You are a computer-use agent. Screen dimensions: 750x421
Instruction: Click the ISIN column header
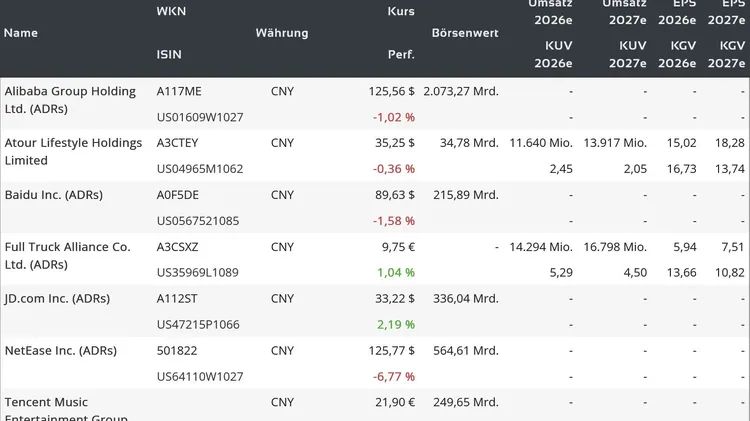169,55
